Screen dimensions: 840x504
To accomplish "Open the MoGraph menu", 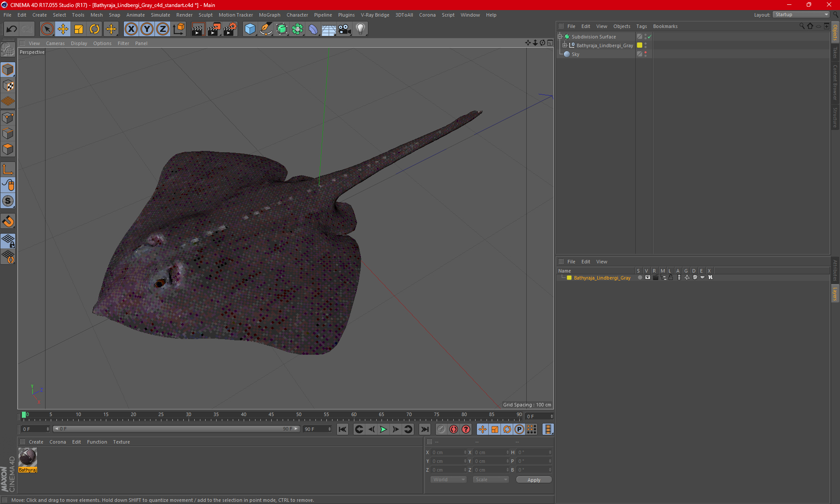I will (x=269, y=15).
